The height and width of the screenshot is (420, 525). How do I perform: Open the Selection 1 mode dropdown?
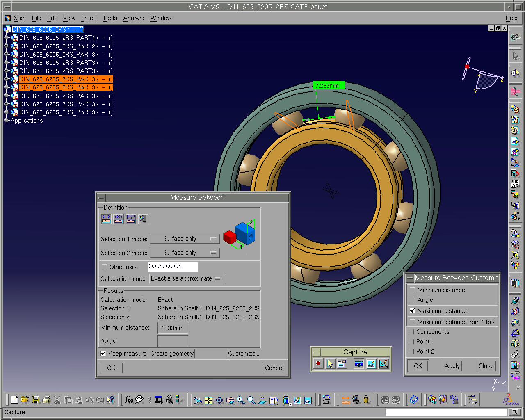click(185, 239)
